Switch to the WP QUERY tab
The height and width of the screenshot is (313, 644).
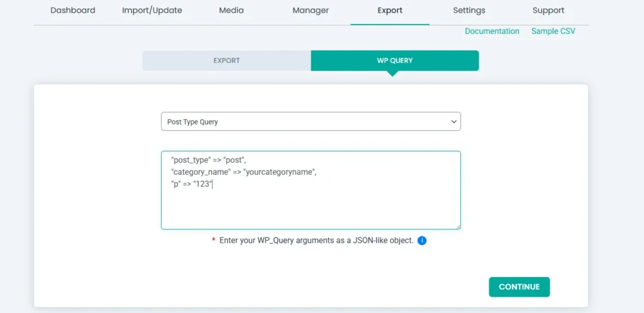394,61
